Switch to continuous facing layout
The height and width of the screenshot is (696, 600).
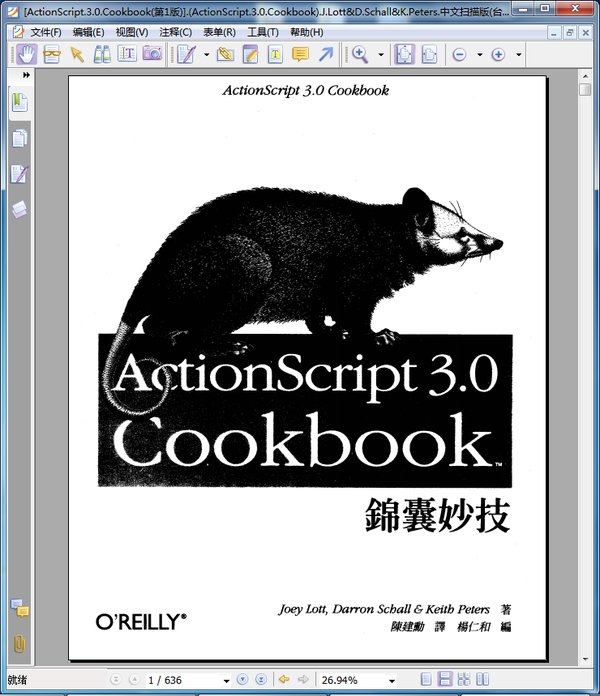point(464,679)
